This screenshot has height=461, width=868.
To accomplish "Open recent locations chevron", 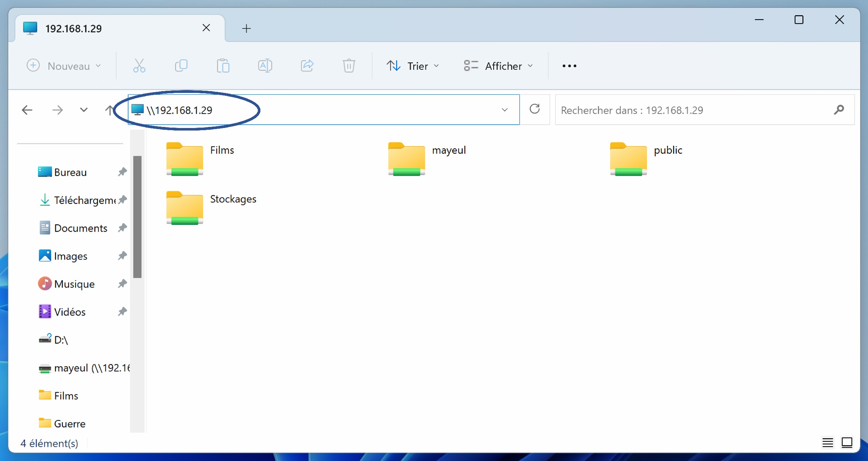I will point(84,110).
